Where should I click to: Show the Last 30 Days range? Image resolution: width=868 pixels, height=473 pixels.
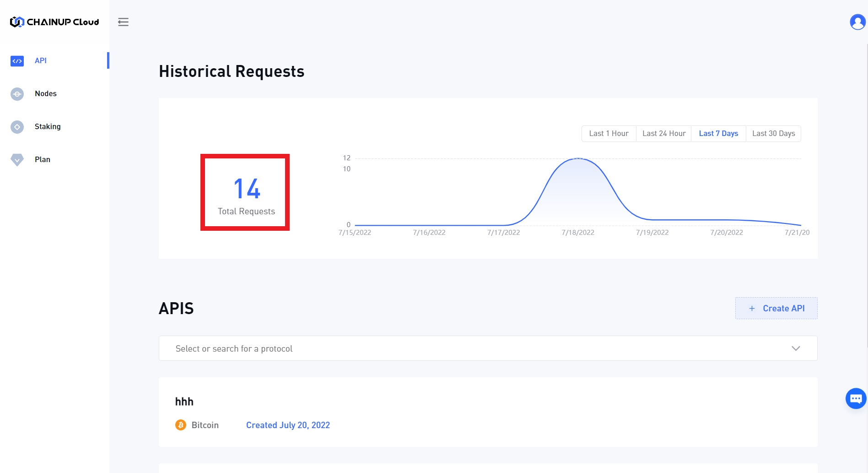coord(773,134)
